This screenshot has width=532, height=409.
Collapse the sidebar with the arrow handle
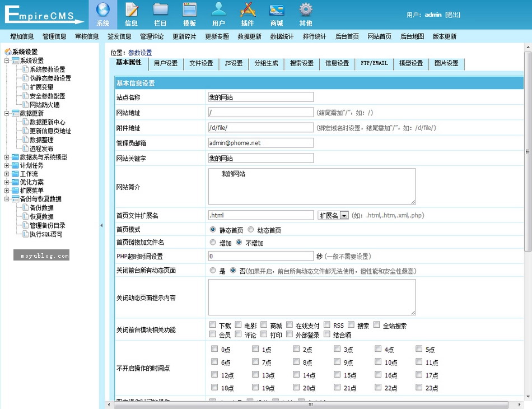[101, 225]
